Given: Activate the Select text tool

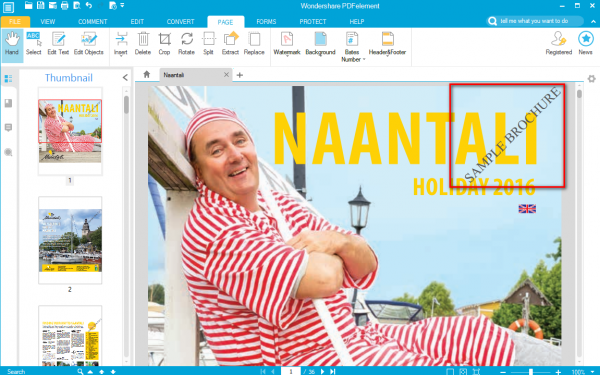Looking at the screenshot, I should pos(34,45).
